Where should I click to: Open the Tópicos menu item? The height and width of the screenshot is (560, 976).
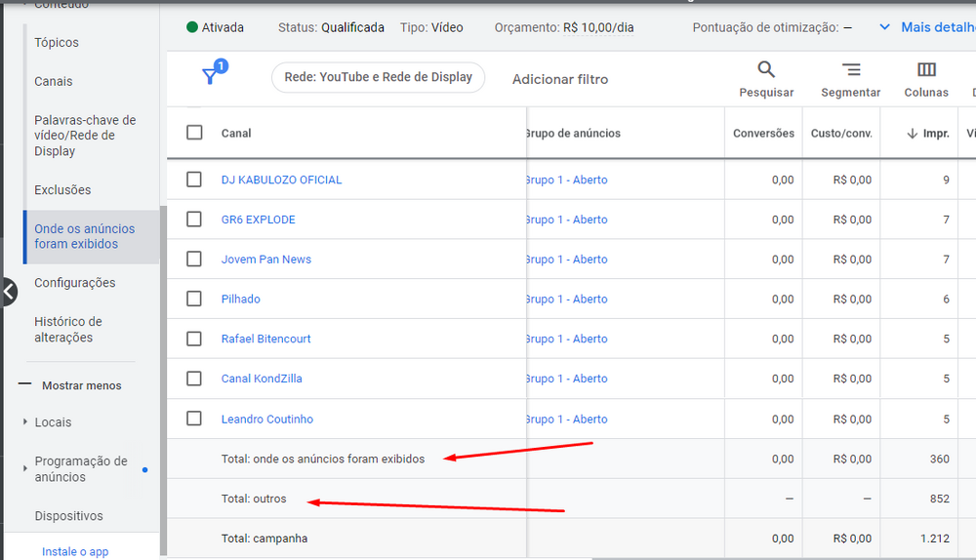pyautogui.click(x=57, y=42)
